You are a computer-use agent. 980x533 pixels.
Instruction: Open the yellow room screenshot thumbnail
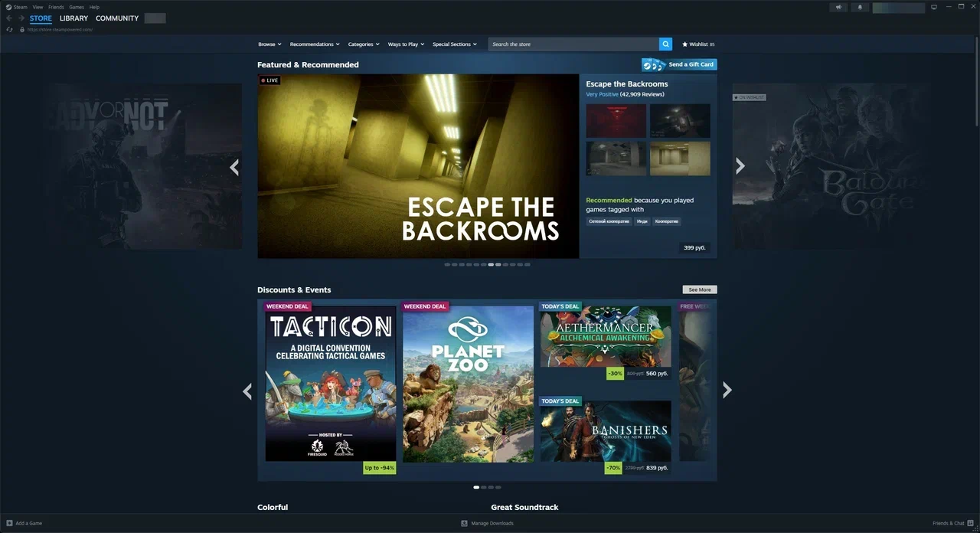(680, 159)
